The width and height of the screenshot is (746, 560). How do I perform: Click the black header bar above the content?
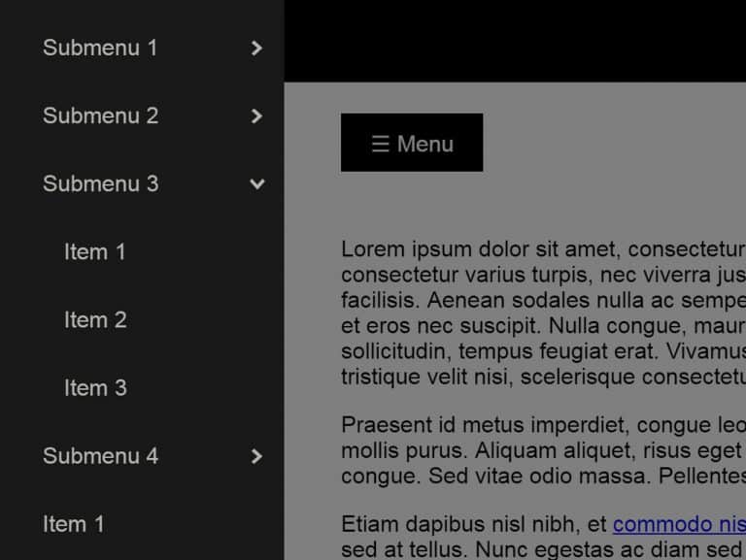[x=515, y=41]
